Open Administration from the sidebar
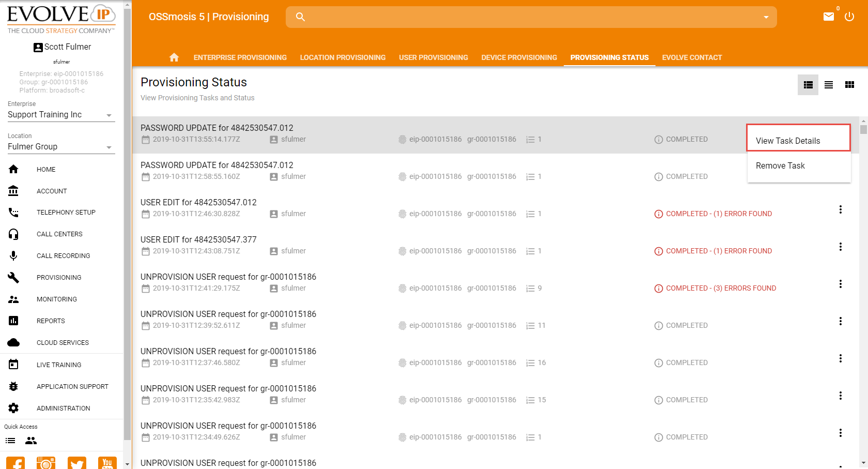 click(x=63, y=409)
